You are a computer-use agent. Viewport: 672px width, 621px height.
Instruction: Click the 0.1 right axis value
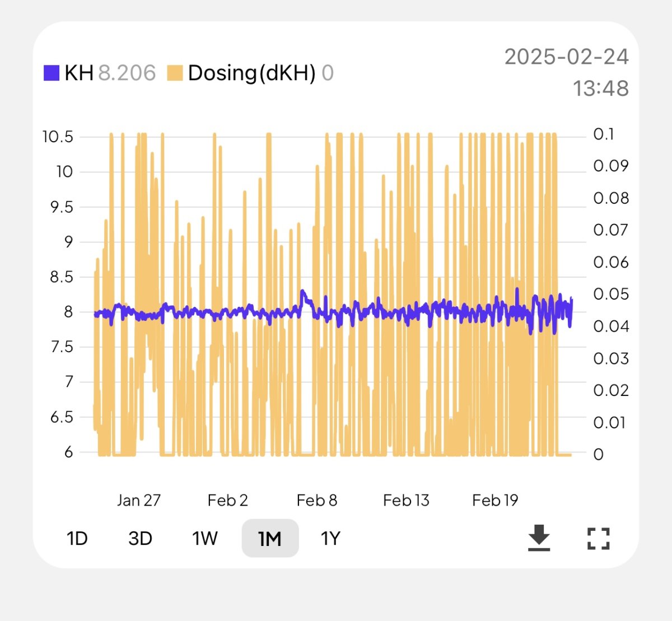pos(604,134)
